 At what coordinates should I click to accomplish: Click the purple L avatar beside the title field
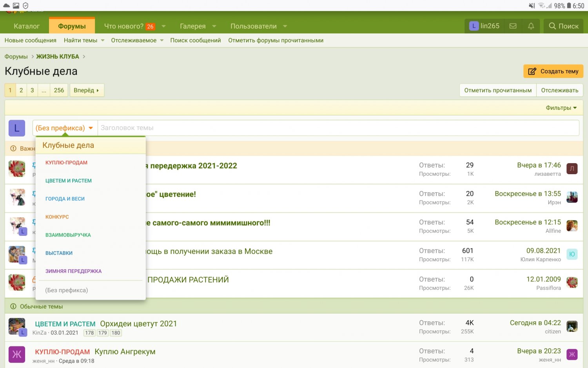(17, 128)
